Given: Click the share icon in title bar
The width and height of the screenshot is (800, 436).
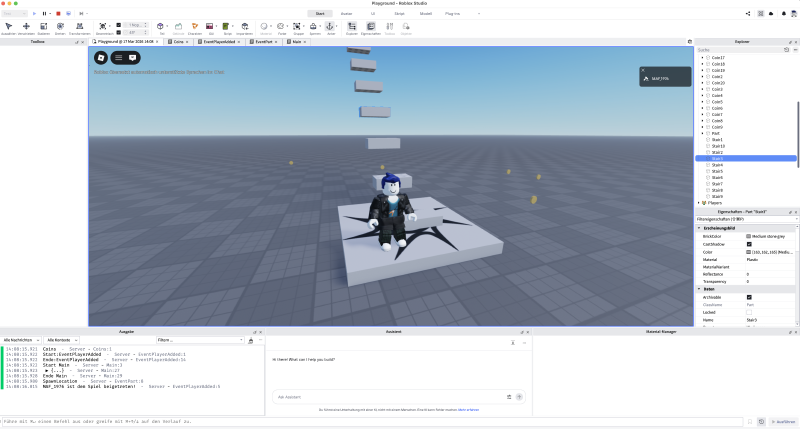Looking at the screenshot, I should click(748, 14).
